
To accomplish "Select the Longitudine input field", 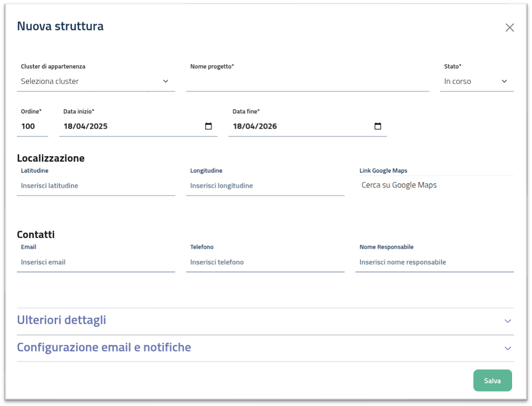I will pos(265,186).
